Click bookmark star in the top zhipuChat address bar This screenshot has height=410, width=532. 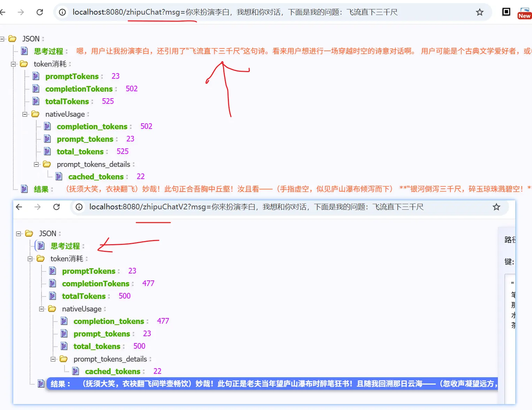(479, 12)
